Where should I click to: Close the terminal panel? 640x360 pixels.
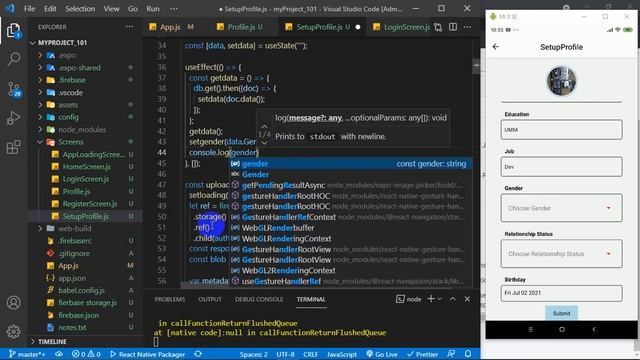[x=467, y=299]
